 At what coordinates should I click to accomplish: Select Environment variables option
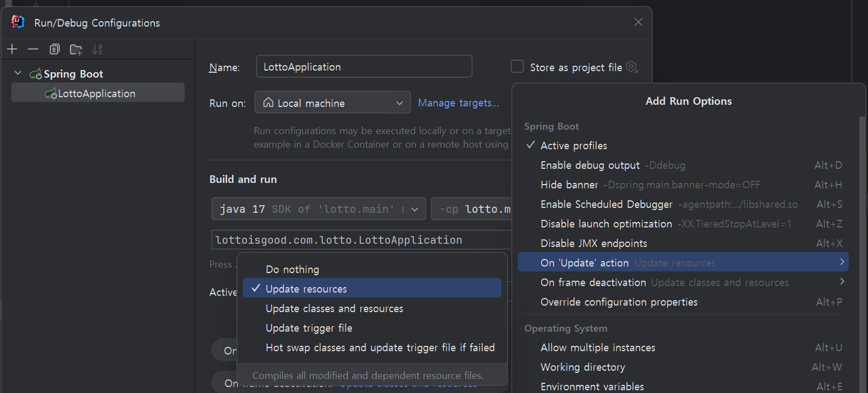pyautogui.click(x=683, y=386)
